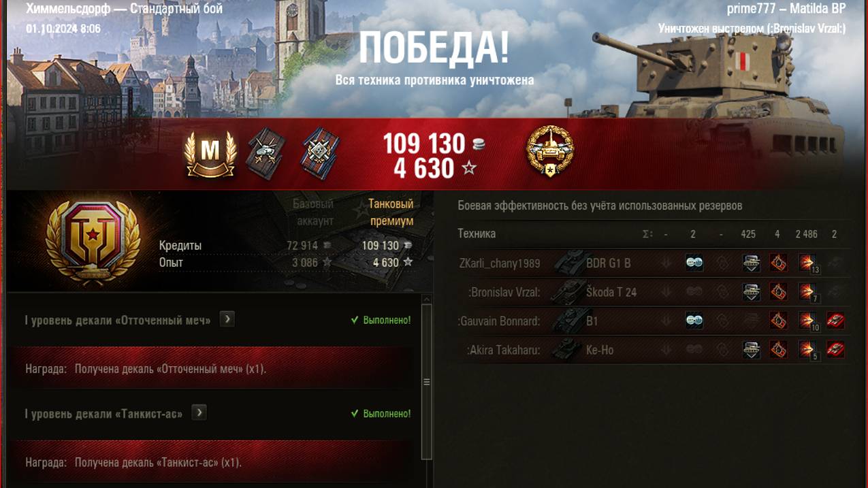Open the blue-striped ribbon medal

tap(320, 154)
